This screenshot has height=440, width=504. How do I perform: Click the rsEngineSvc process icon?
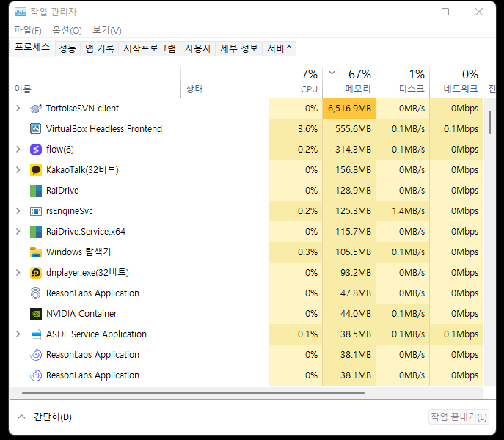point(36,211)
